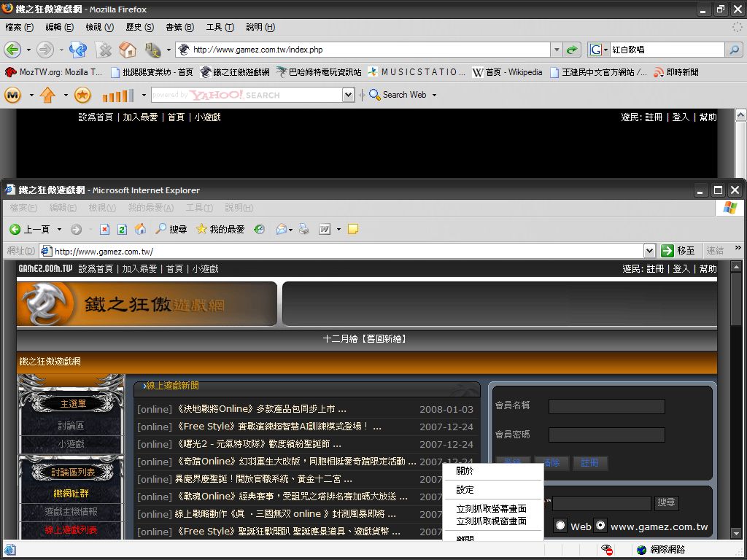Select 立刻抓取螢幕畫面 in the context menu
This screenshot has width=747, height=560.
[x=491, y=509]
